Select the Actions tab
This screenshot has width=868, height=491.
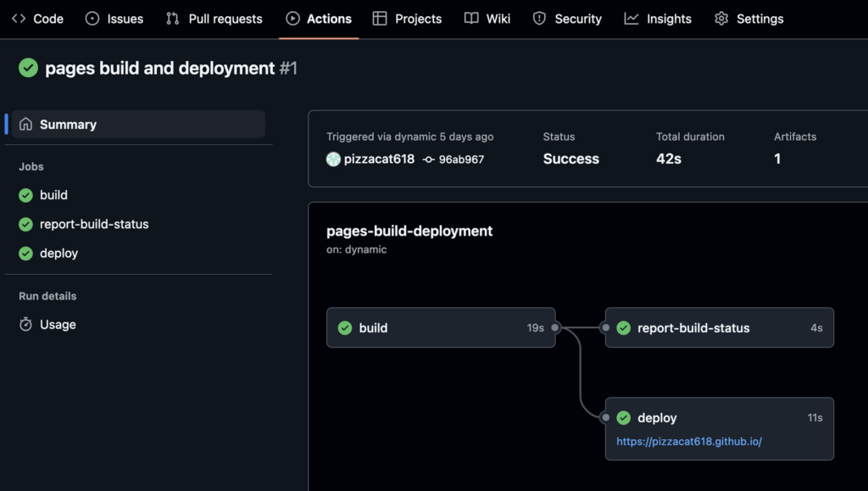319,19
